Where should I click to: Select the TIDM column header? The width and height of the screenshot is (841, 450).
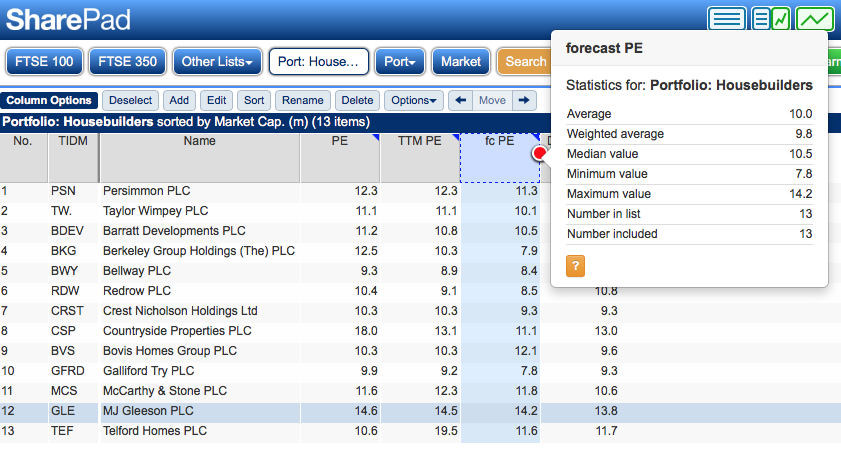[x=73, y=158]
